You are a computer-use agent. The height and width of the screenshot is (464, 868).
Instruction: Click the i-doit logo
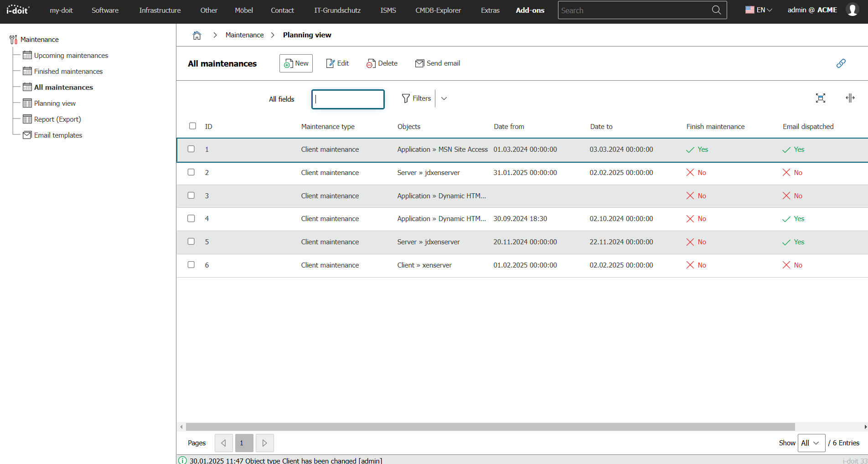[18, 10]
